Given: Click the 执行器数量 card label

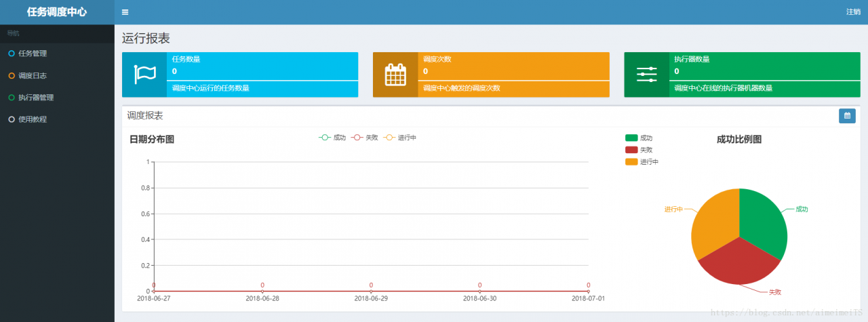Looking at the screenshot, I should pyautogui.click(x=692, y=59).
